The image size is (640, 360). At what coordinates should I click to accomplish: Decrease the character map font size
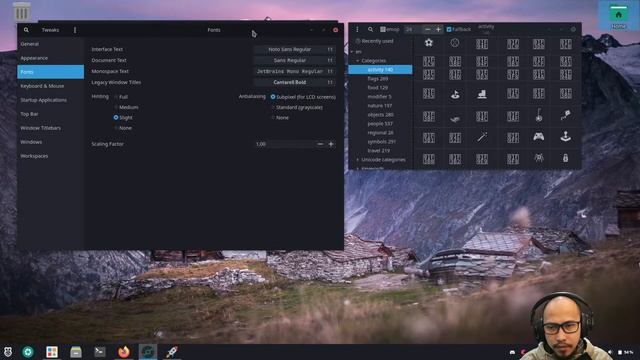tap(427, 29)
